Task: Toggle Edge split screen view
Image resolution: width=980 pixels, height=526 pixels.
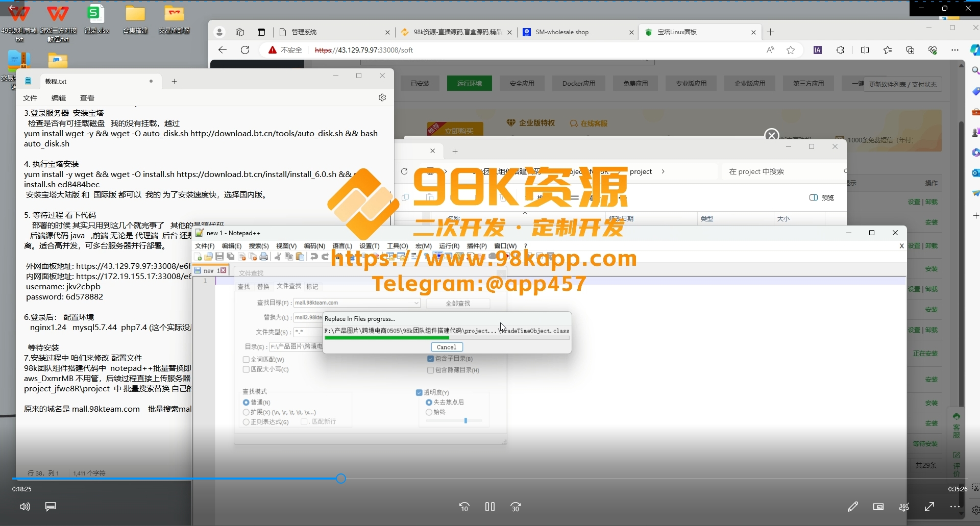Action: click(865, 50)
